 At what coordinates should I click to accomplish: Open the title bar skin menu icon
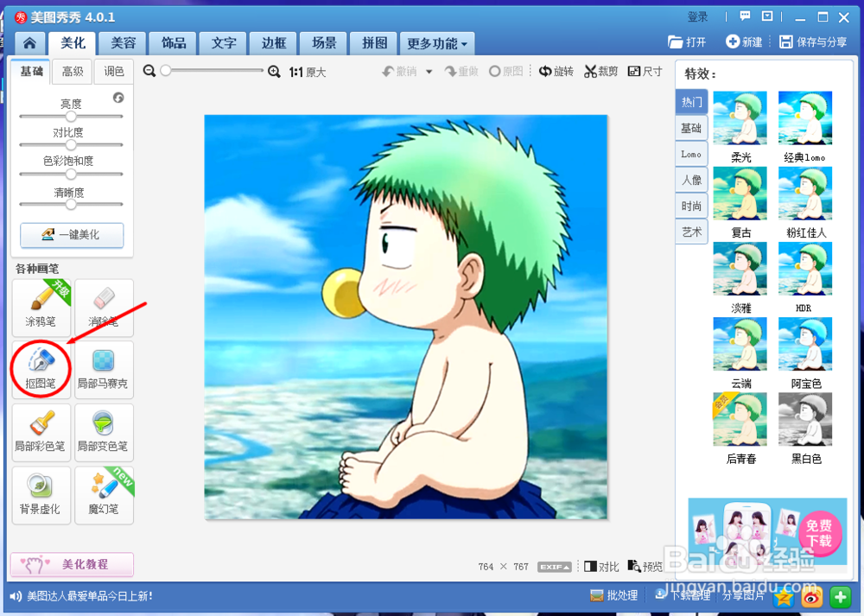[x=767, y=16]
